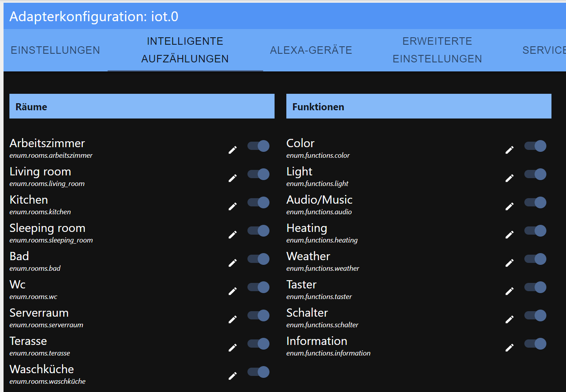This screenshot has height=392, width=566.
Task: Click pencil icon for Audio/Music
Action: click(x=509, y=206)
